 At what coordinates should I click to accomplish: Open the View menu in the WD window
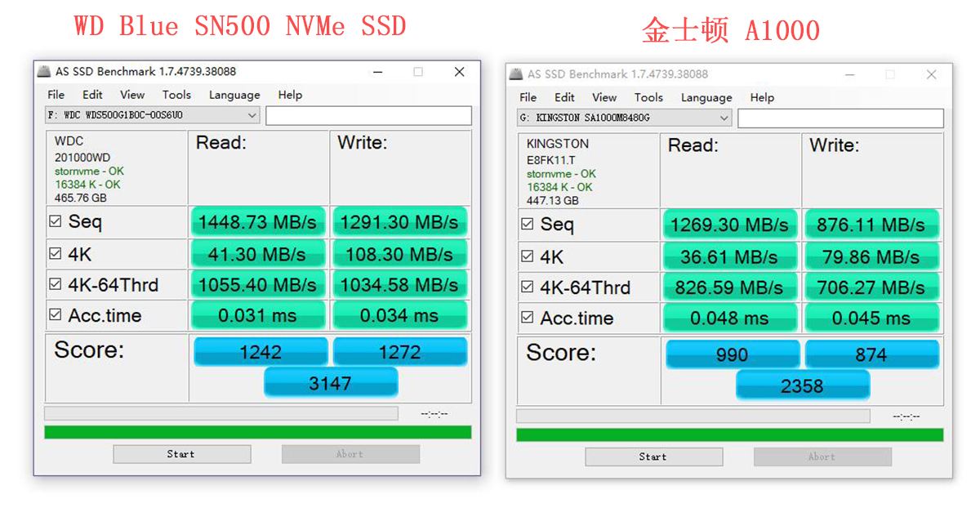(x=131, y=95)
